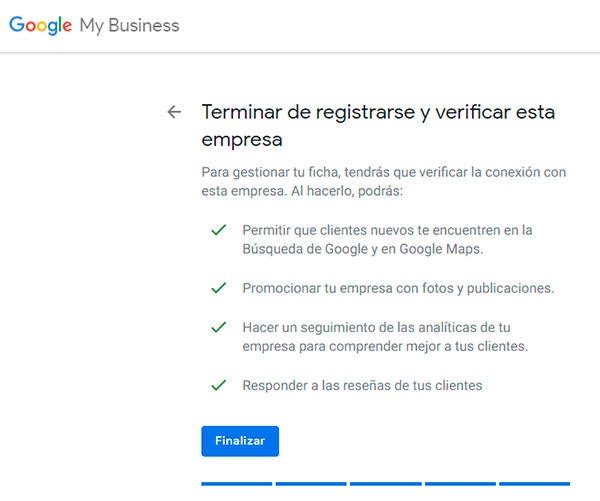The height and width of the screenshot is (501, 600).
Task: Click the 'Para gestionar tu ficha' paragraph
Action: [x=383, y=181]
